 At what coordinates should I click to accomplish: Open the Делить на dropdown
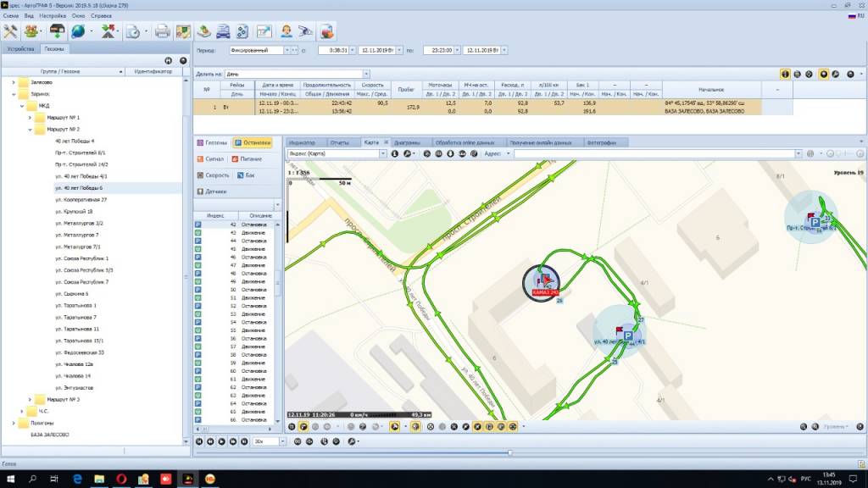pos(366,75)
